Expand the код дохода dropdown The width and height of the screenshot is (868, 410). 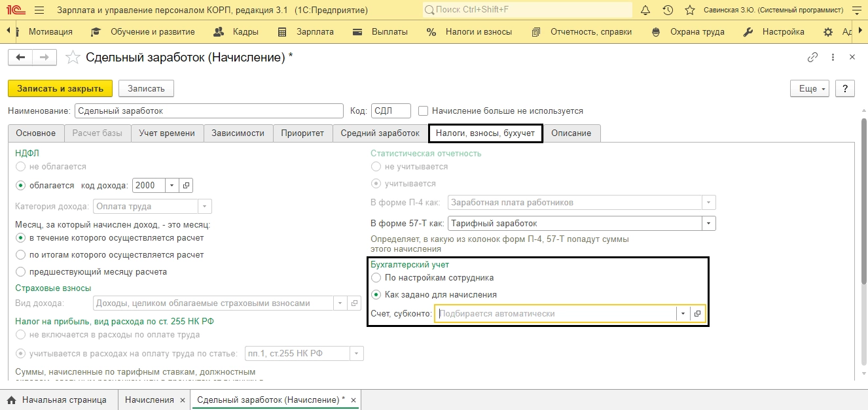coord(172,185)
